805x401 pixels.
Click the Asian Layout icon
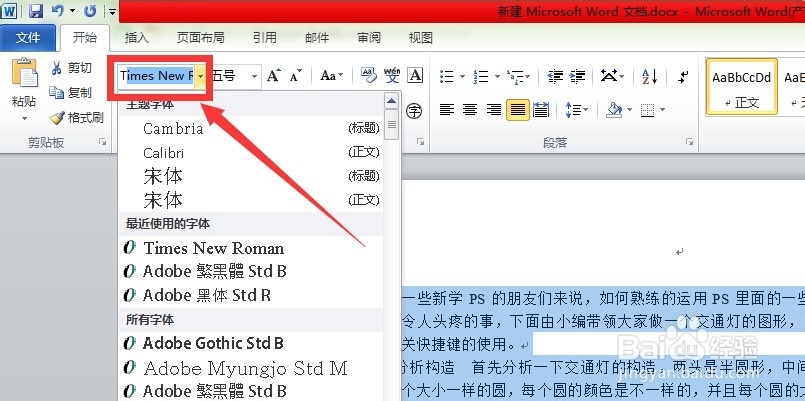tap(609, 77)
